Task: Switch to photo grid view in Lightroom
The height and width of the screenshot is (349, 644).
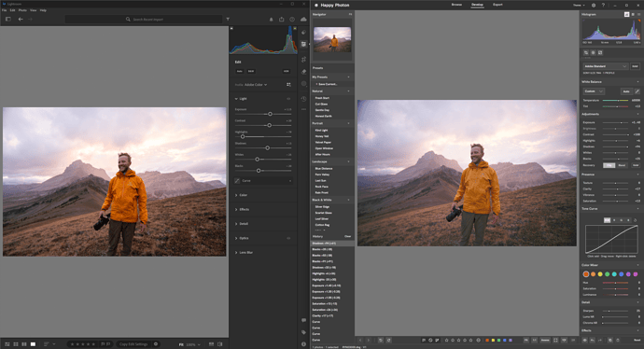Action: coord(7,344)
